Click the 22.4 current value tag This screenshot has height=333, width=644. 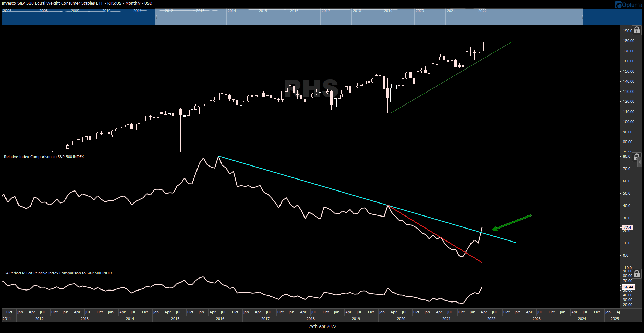627,227
